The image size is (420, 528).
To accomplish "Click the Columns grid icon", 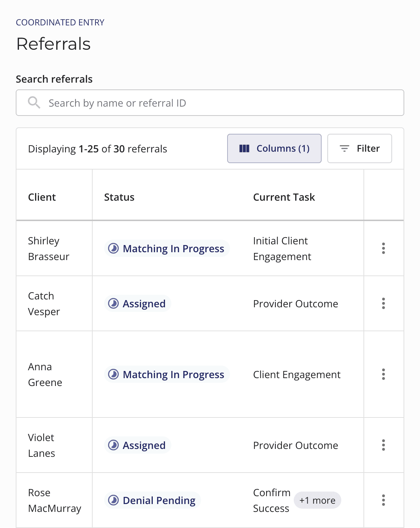I will pyautogui.click(x=244, y=148).
